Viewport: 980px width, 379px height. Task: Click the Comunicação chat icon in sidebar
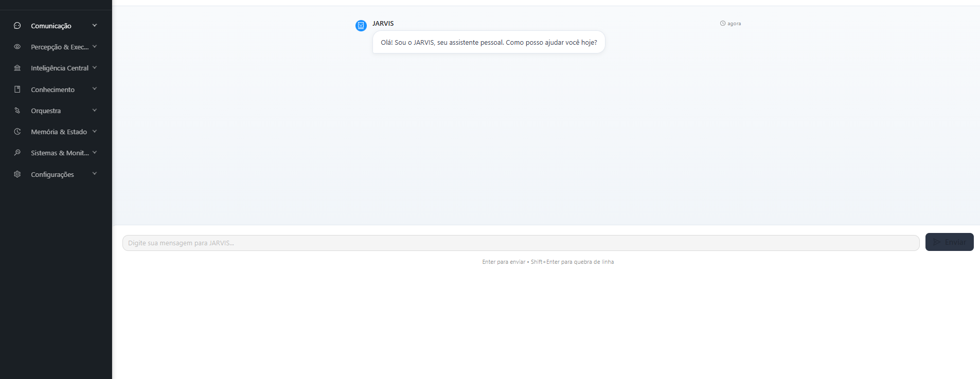[x=17, y=26]
